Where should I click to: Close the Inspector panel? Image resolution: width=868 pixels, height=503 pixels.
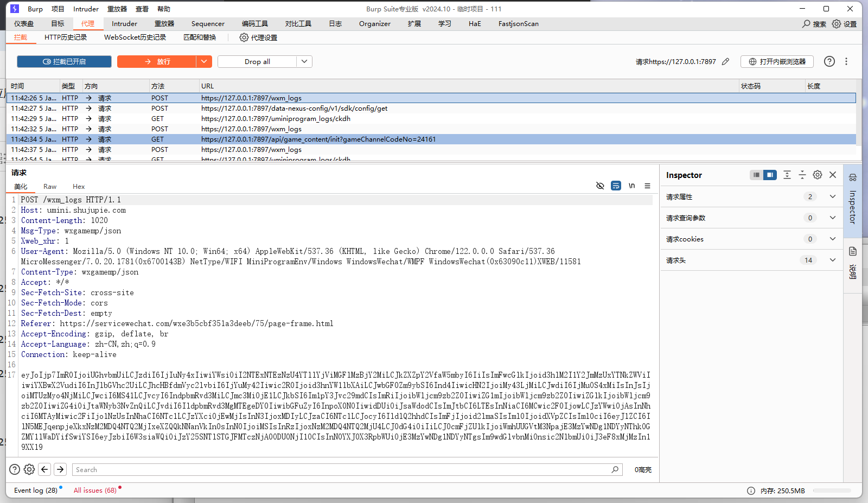click(x=833, y=175)
